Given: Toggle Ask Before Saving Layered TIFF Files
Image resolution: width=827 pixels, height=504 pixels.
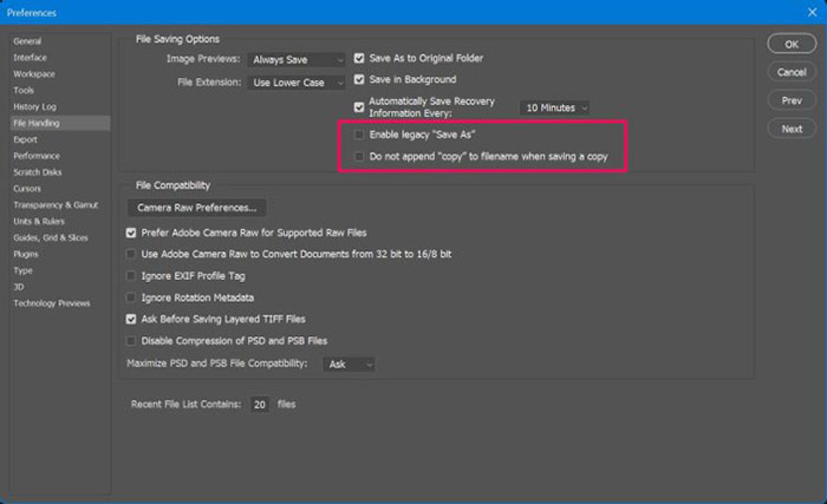Looking at the screenshot, I should tap(131, 319).
